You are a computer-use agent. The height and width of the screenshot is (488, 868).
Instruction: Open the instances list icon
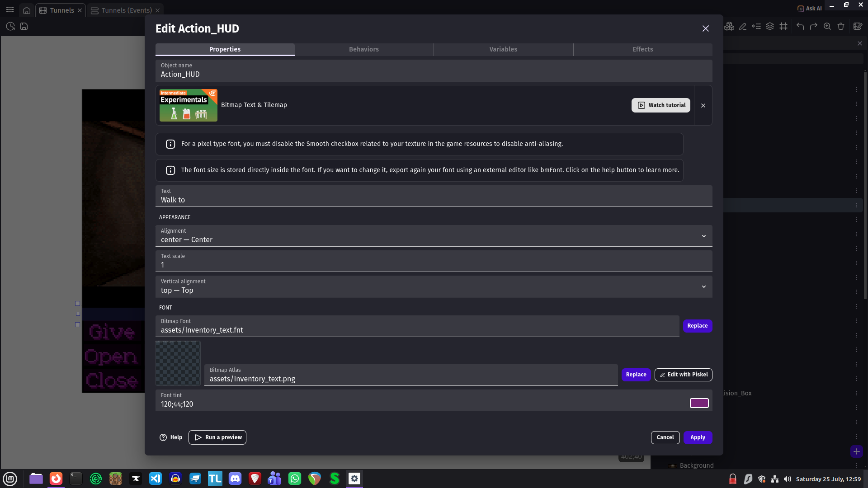point(756,27)
